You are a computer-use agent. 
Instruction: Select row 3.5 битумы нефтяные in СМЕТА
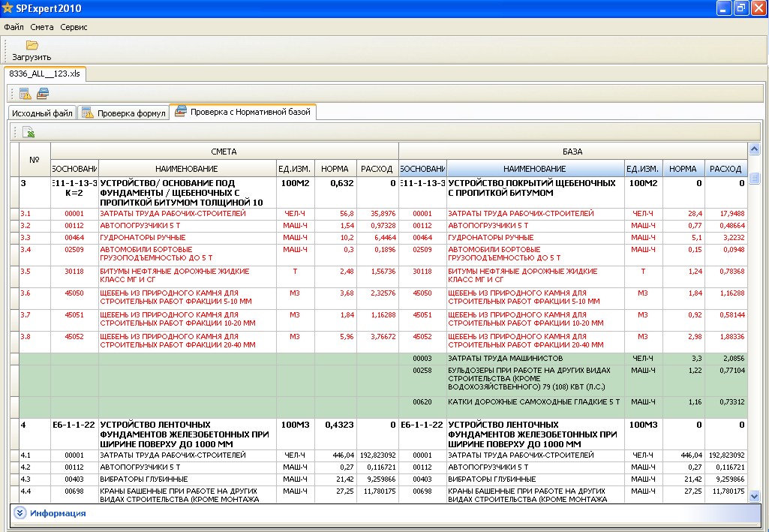click(174, 275)
